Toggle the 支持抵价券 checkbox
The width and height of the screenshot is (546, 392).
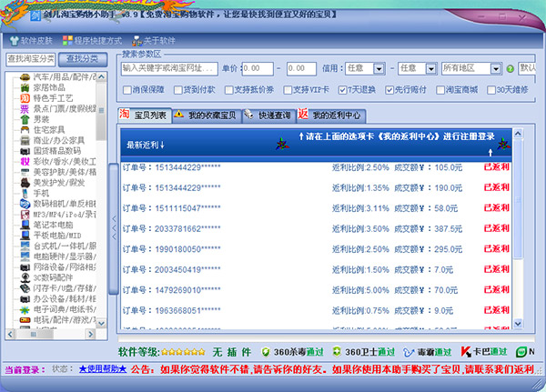228,90
